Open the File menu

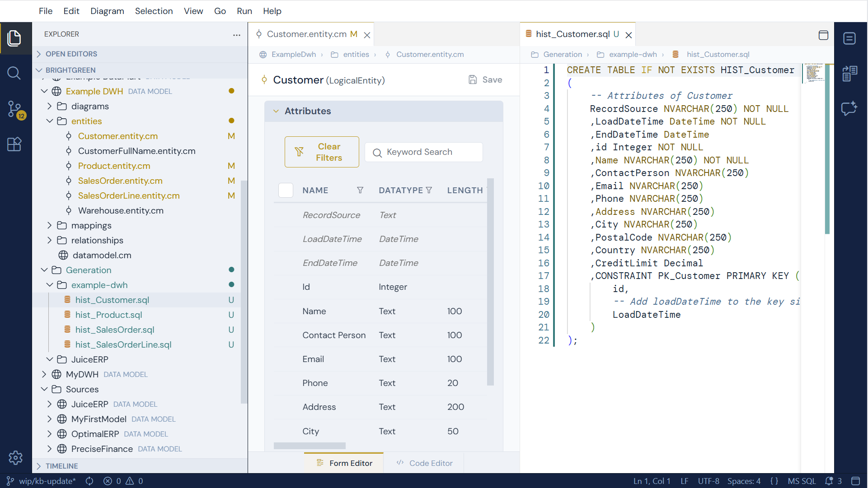click(46, 11)
